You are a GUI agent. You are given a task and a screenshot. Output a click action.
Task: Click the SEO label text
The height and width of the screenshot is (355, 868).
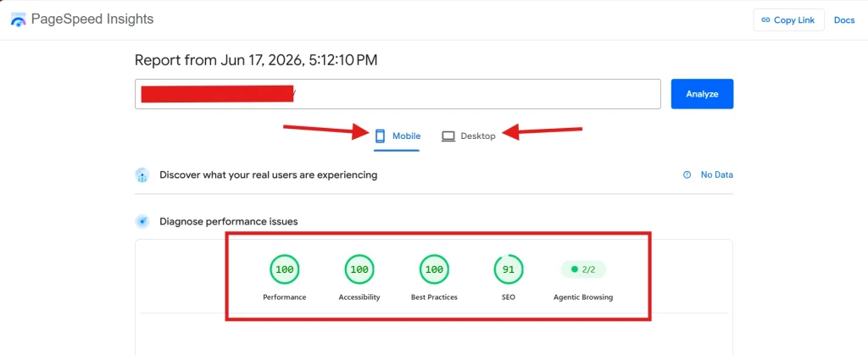[509, 297]
